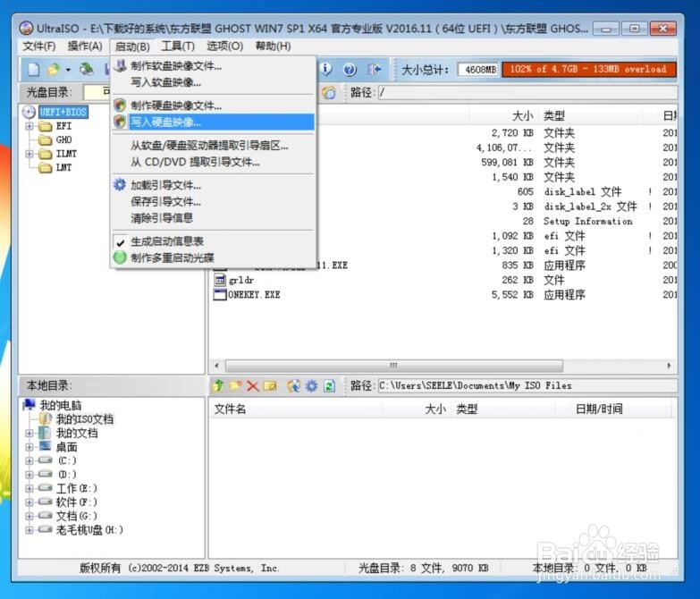Toggle the 生成启动信息表 checked option
The width and height of the screenshot is (700, 599).
coord(214,241)
